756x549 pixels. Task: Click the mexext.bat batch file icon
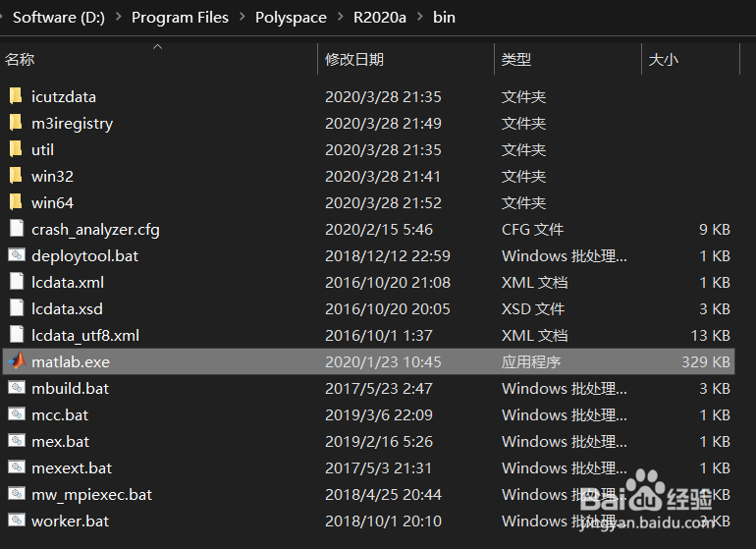coord(17,467)
